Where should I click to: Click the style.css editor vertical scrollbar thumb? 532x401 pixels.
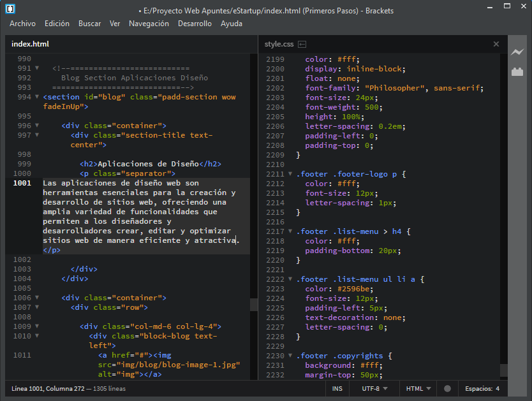504,370
